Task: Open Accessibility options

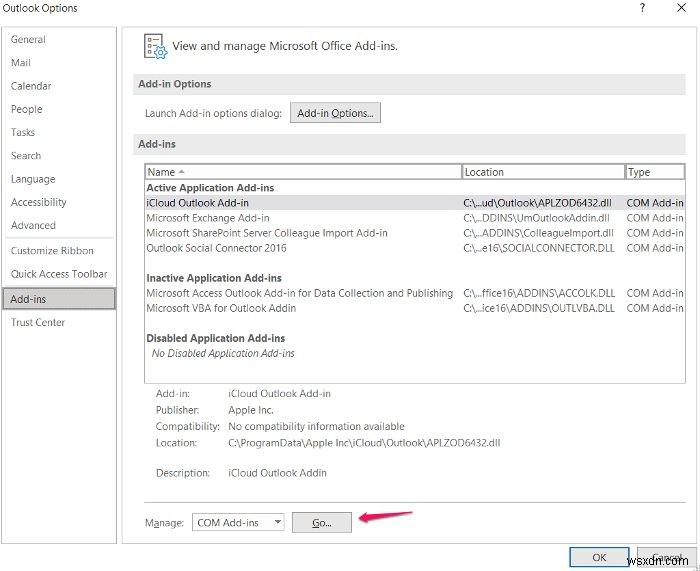Action: coord(38,202)
